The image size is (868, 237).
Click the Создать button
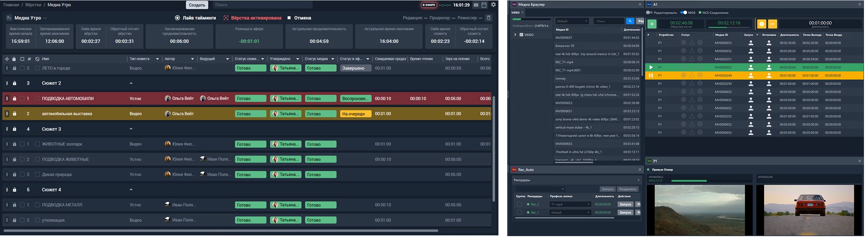coord(197,5)
